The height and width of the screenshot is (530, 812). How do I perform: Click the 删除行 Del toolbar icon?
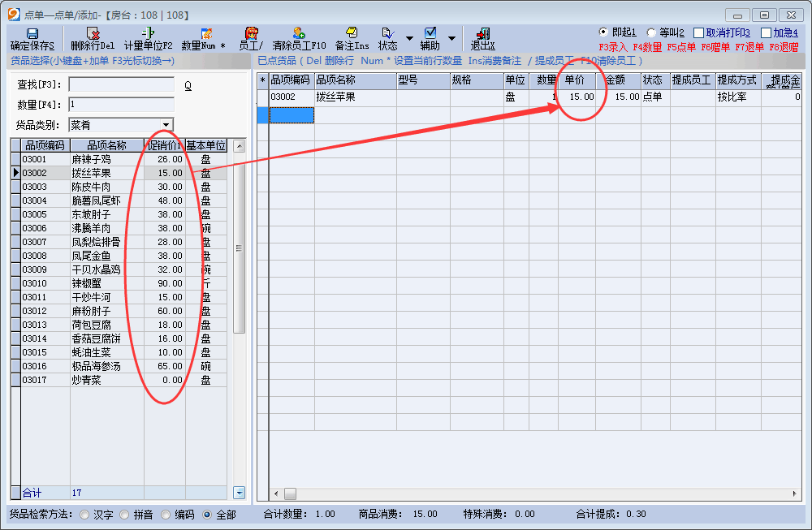click(x=93, y=34)
